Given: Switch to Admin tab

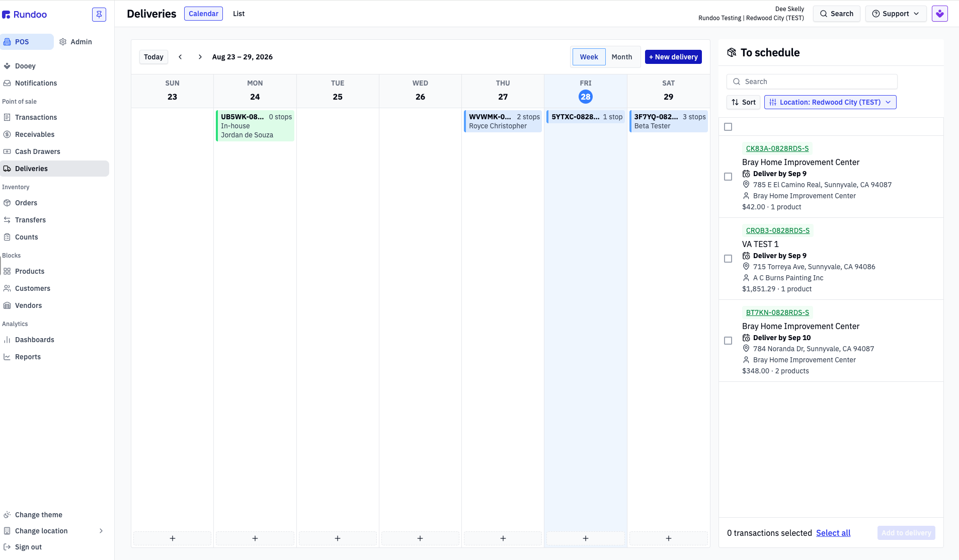Looking at the screenshot, I should click(75, 42).
